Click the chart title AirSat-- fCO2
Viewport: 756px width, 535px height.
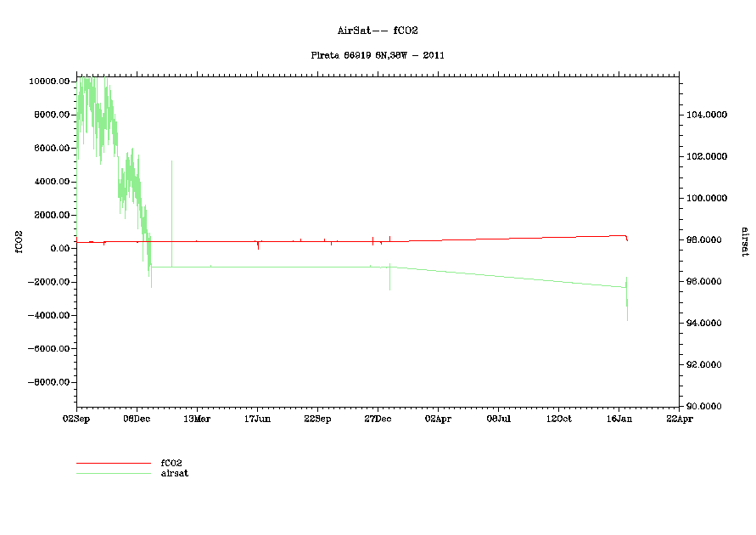coord(378,31)
